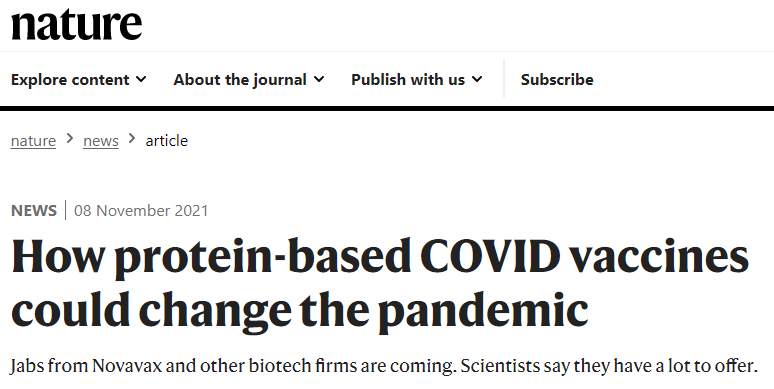
Task: Expand chevron beside Explore content
Action: click(141, 79)
